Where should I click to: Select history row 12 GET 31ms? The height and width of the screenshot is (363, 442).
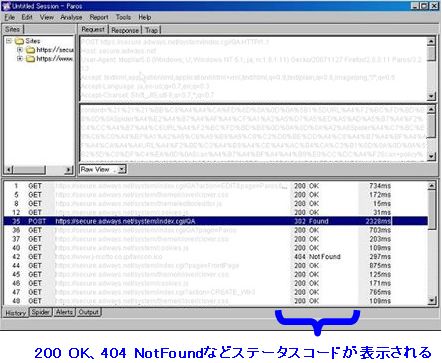(215, 212)
